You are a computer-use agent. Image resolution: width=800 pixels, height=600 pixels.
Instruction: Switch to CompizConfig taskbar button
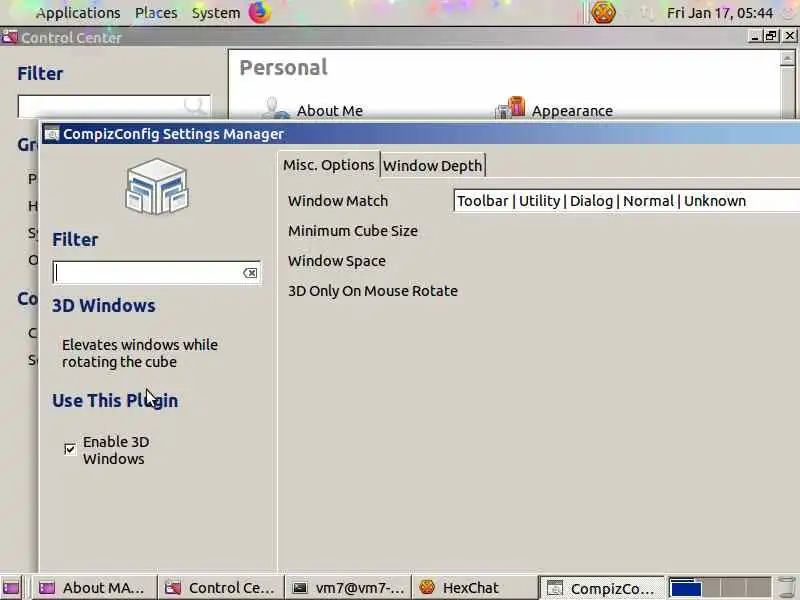tap(602, 588)
